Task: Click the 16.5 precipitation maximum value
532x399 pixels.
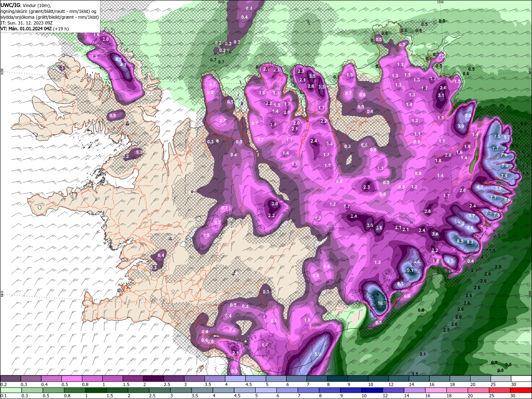Action: point(382,303)
